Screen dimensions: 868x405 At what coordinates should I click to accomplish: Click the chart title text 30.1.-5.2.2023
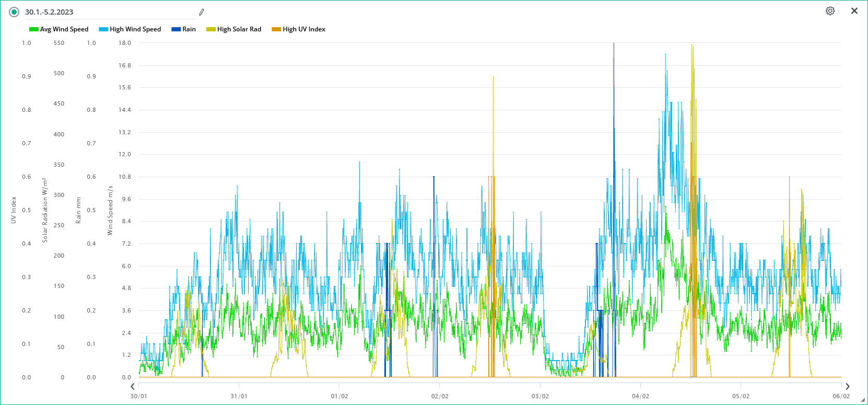[49, 12]
